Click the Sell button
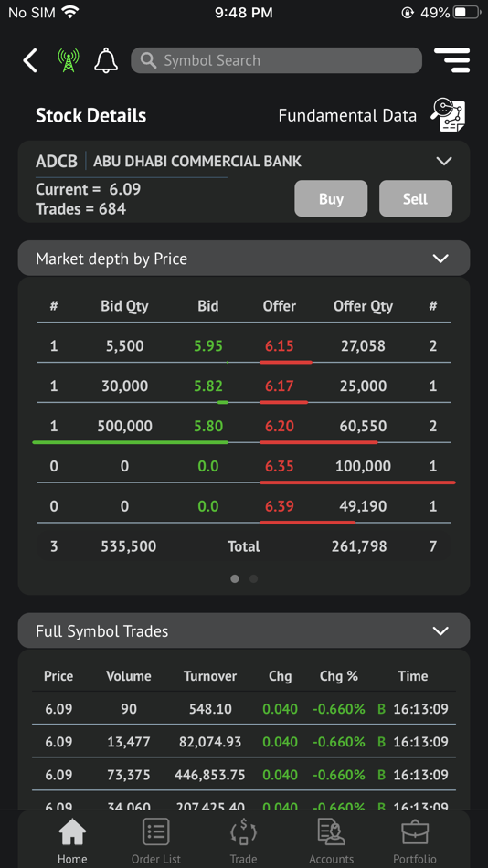This screenshot has width=488, height=868. [x=416, y=198]
